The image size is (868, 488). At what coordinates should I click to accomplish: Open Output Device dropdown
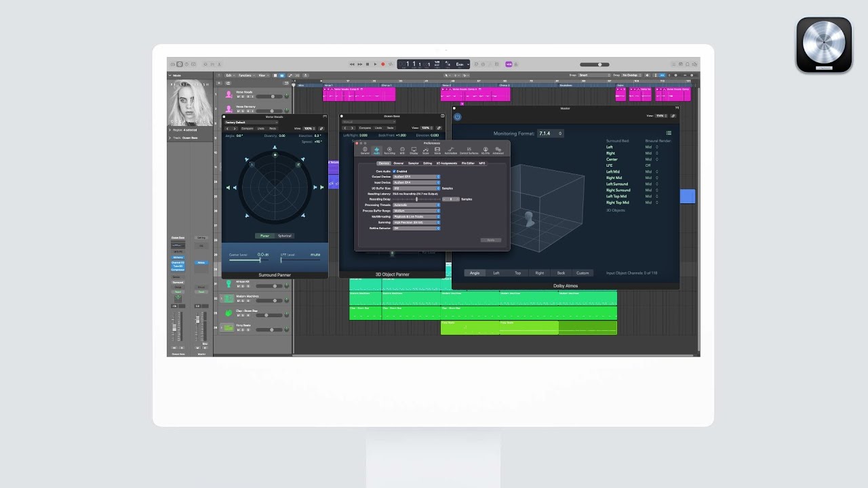[416, 177]
